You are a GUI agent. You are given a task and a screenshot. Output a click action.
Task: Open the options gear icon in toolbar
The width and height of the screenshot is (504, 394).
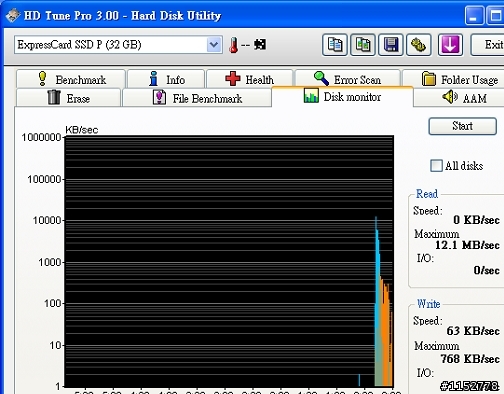419,45
